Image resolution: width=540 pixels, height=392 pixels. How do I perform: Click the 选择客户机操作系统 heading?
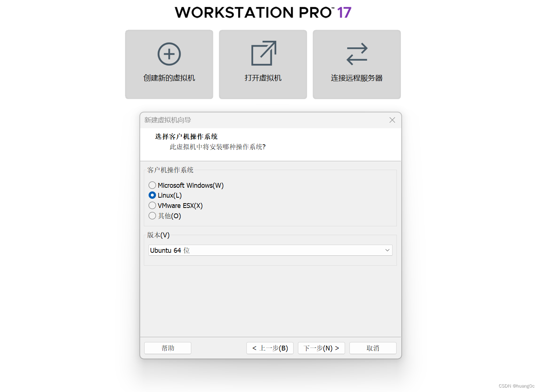click(x=186, y=137)
